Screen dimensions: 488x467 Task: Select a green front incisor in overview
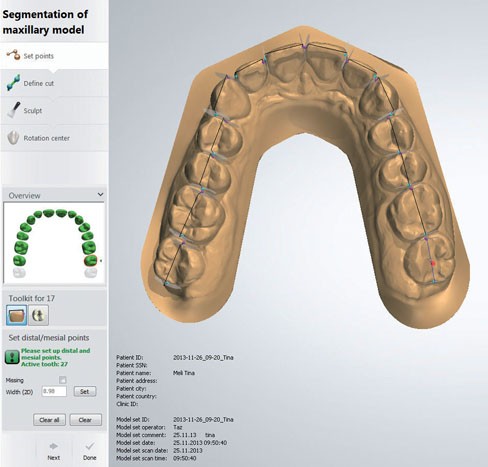click(x=49, y=213)
